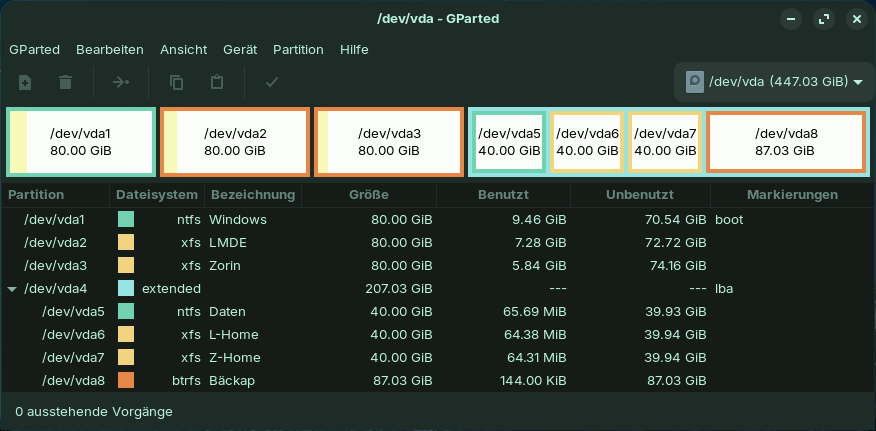Screen dimensions: 876x431
Task: Select the /dev/vda7 row in partition list
Action: [438, 357]
